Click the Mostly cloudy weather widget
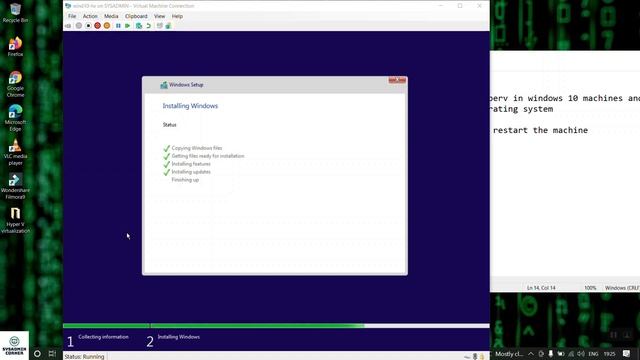Viewport: 640px width, 360px height. pyautogui.click(x=509, y=354)
